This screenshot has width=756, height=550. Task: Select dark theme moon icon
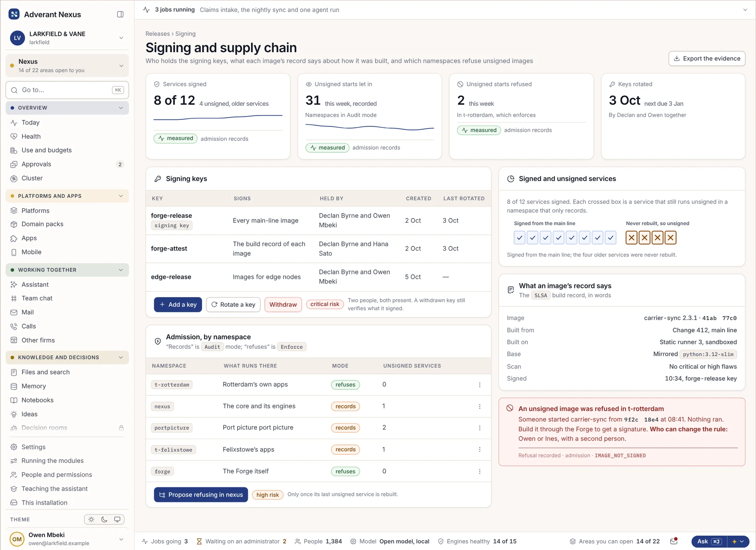104,519
